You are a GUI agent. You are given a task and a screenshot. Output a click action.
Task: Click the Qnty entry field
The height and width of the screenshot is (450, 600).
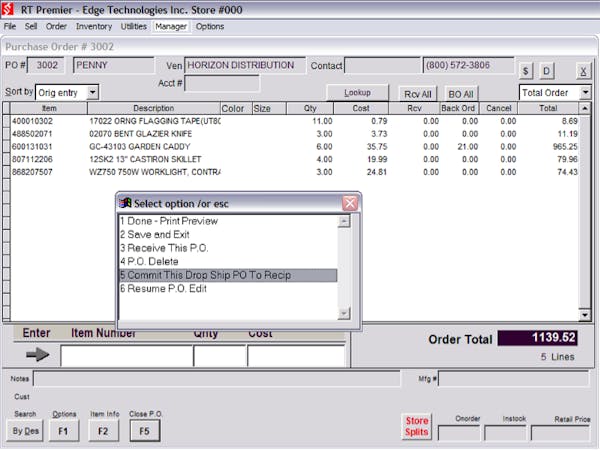(220, 356)
